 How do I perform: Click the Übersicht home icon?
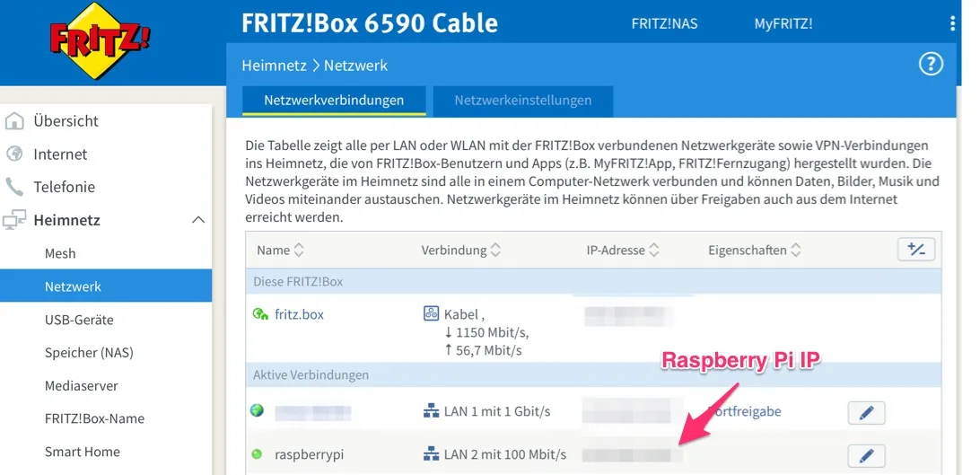pos(14,121)
